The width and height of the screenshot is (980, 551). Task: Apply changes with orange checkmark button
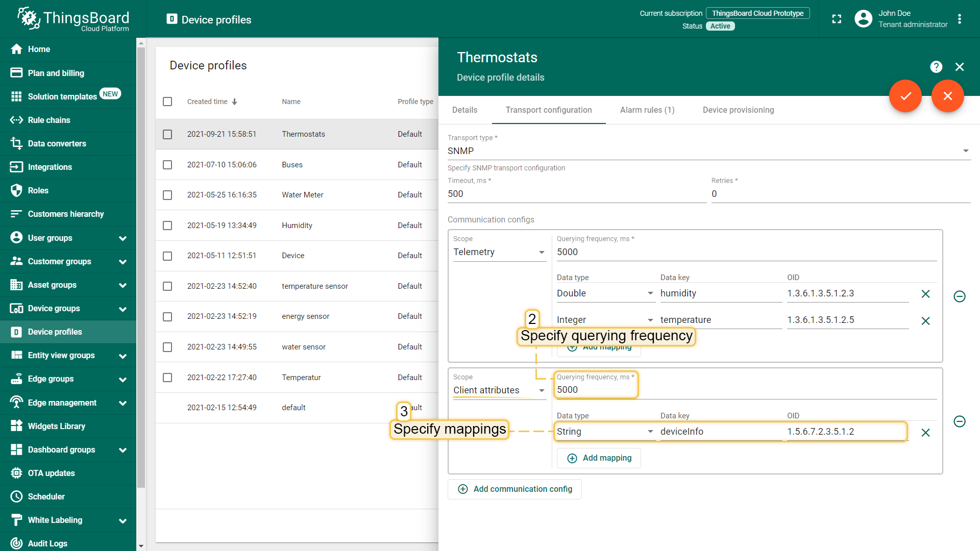[x=905, y=96]
